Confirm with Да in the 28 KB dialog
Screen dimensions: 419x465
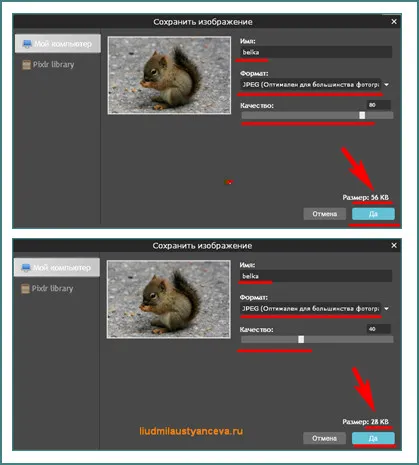tap(373, 438)
